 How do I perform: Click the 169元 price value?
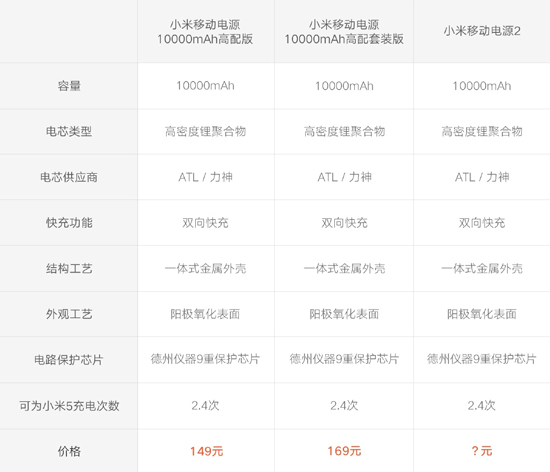click(344, 451)
